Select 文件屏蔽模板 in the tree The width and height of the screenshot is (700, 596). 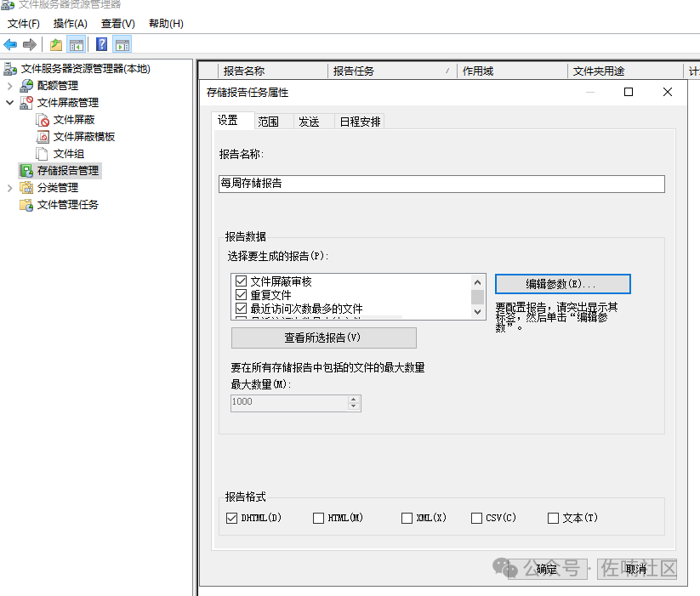tap(84, 137)
